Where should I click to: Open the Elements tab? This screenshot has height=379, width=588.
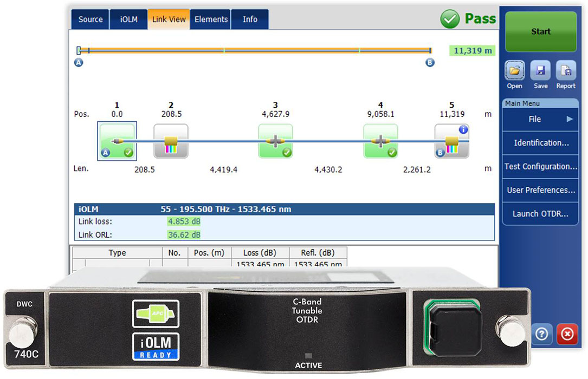click(211, 19)
